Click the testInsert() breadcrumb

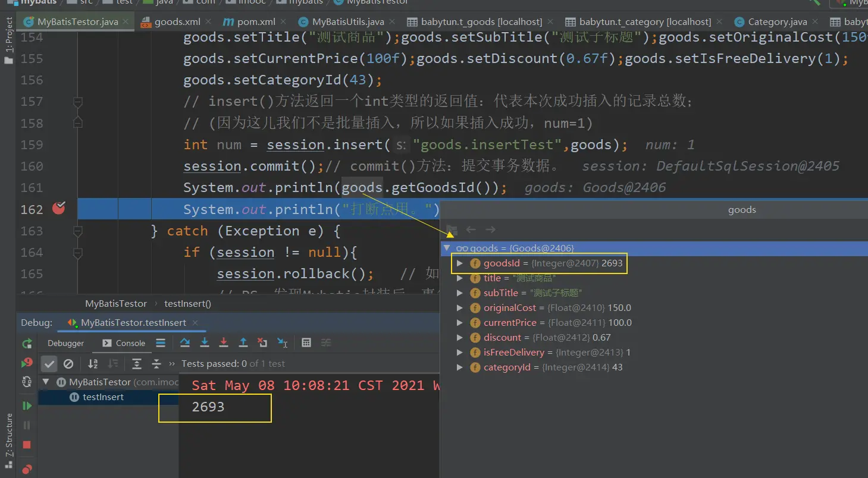click(188, 304)
